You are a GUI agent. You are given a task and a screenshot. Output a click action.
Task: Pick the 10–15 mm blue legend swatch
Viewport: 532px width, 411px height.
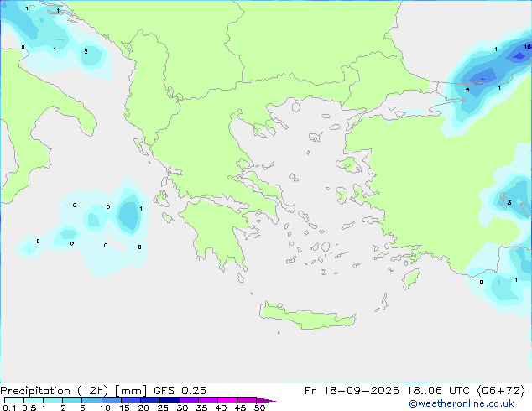[x=112, y=400]
